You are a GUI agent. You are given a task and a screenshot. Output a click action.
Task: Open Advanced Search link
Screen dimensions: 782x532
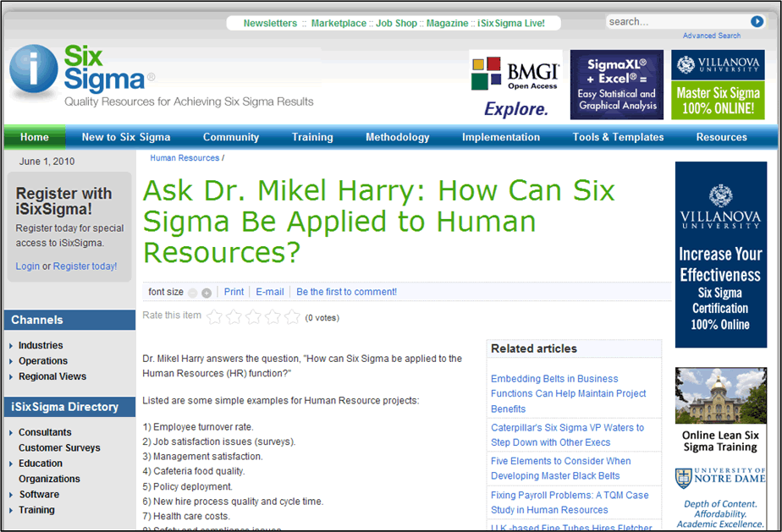(x=711, y=36)
